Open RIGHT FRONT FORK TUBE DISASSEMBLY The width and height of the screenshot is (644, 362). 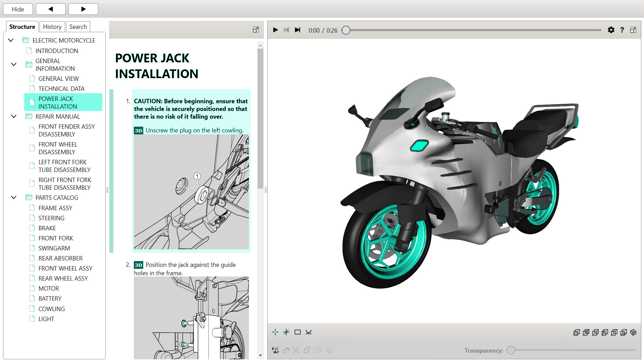[64, 184]
